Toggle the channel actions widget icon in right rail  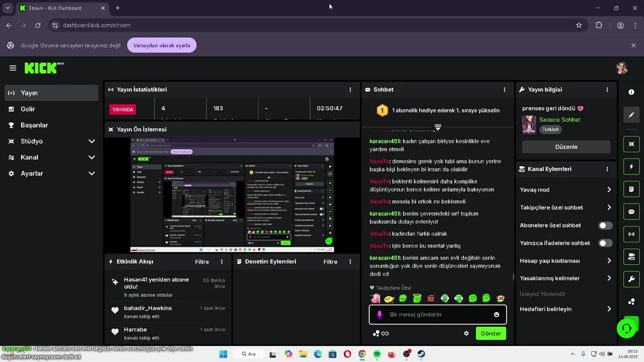(631, 257)
